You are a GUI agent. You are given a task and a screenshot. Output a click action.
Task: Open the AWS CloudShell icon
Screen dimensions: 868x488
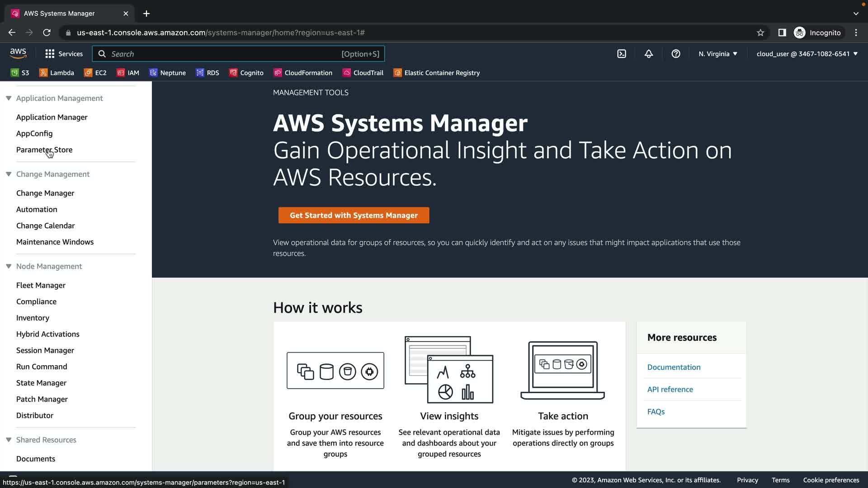pyautogui.click(x=622, y=54)
